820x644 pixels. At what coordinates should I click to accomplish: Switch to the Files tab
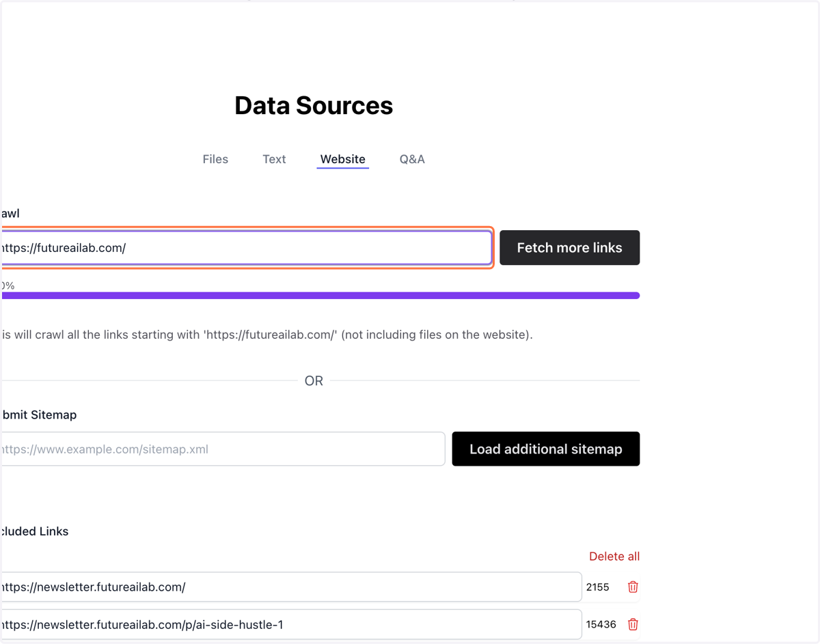pos(215,159)
